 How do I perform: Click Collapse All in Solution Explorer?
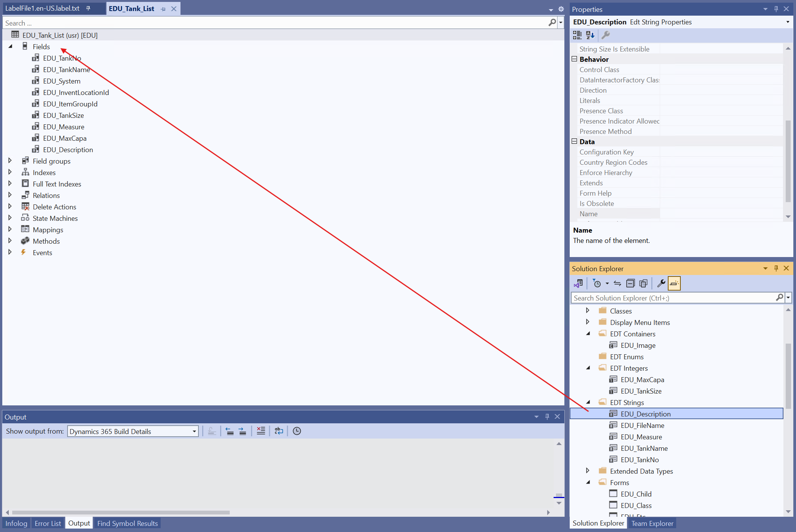pos(630,283)
